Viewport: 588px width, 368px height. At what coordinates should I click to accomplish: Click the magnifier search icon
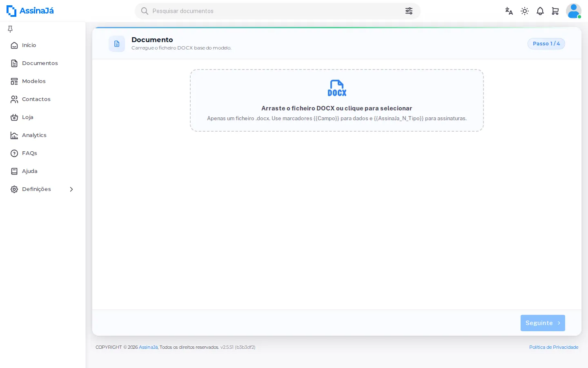[x=145, y=11]
